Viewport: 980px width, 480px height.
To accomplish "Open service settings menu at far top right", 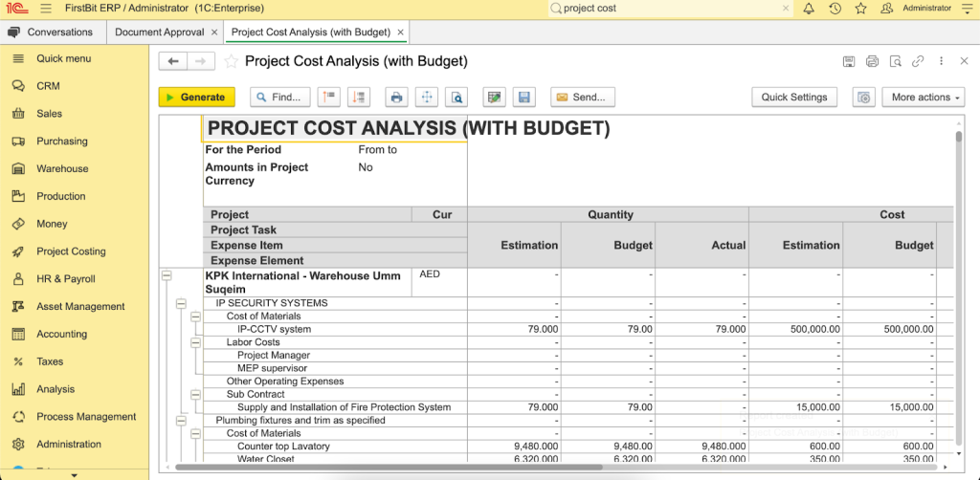I will click(x=967, y=9).
